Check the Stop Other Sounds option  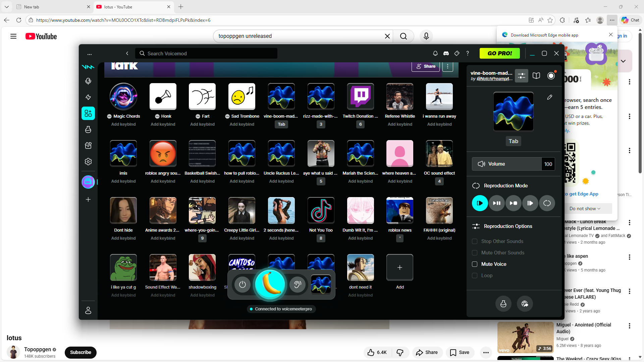(x=475, y=241)
